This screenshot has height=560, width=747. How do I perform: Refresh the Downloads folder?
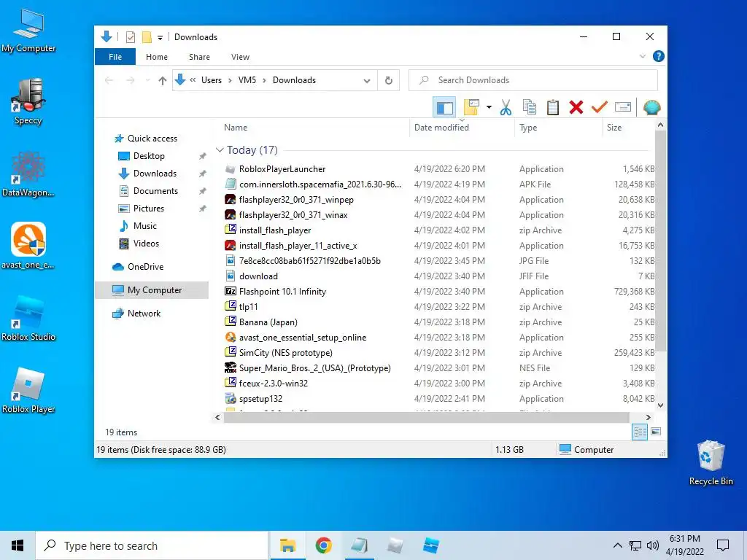pos(389,80)
